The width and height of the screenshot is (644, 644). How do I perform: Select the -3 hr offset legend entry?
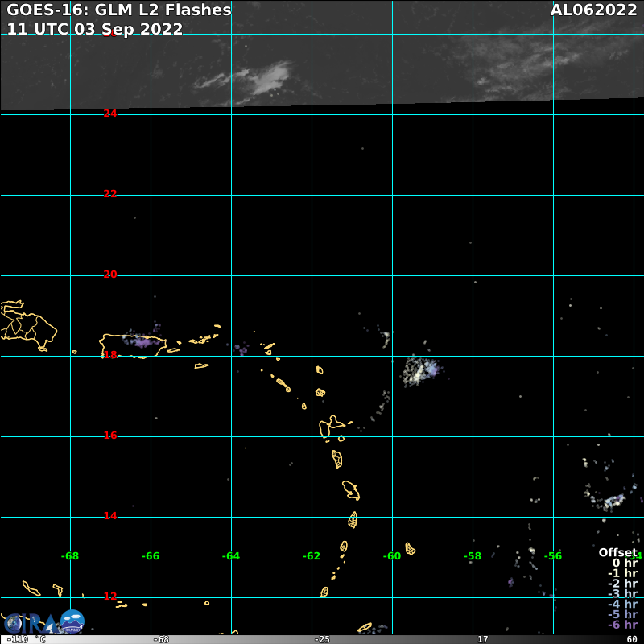tap(622, 594)
